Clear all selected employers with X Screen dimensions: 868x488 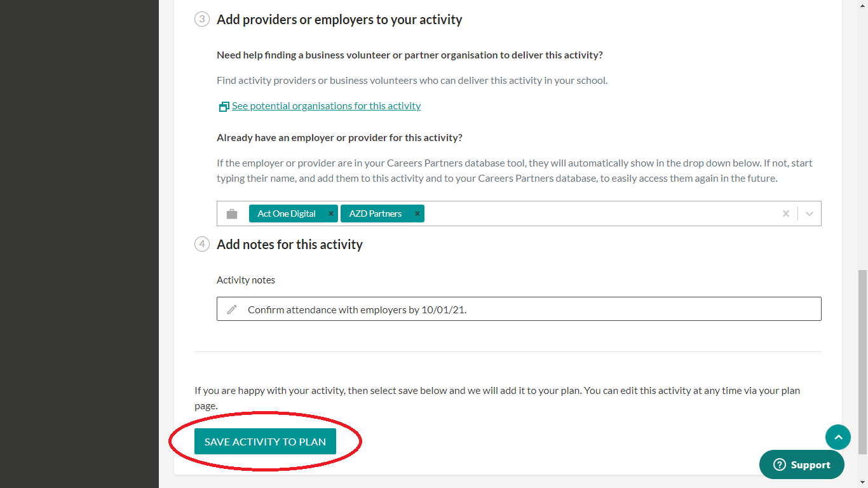[786, 213]
